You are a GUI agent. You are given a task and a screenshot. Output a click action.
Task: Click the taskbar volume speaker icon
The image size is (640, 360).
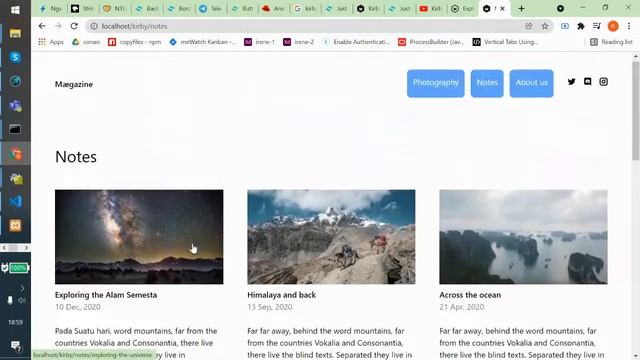point(21,300)
